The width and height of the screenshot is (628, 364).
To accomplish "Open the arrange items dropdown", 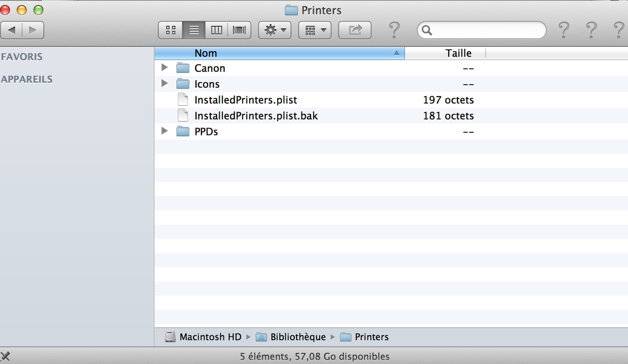I will [315, 30].
